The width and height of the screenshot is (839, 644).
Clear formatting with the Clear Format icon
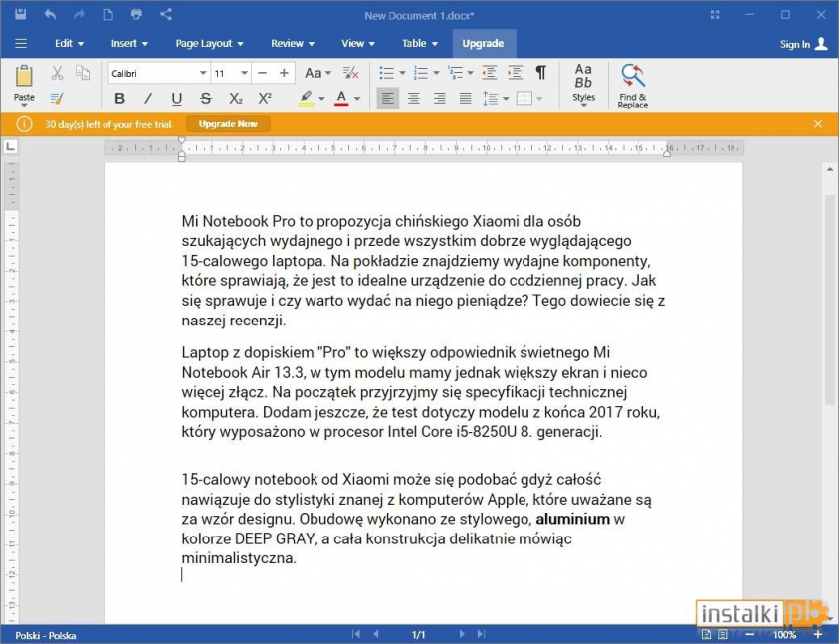(350, 73)
